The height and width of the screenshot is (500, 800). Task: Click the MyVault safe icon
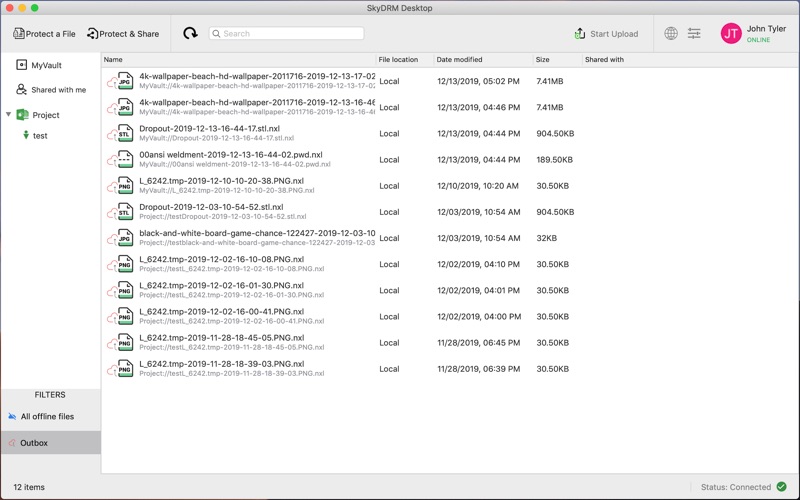21,65
